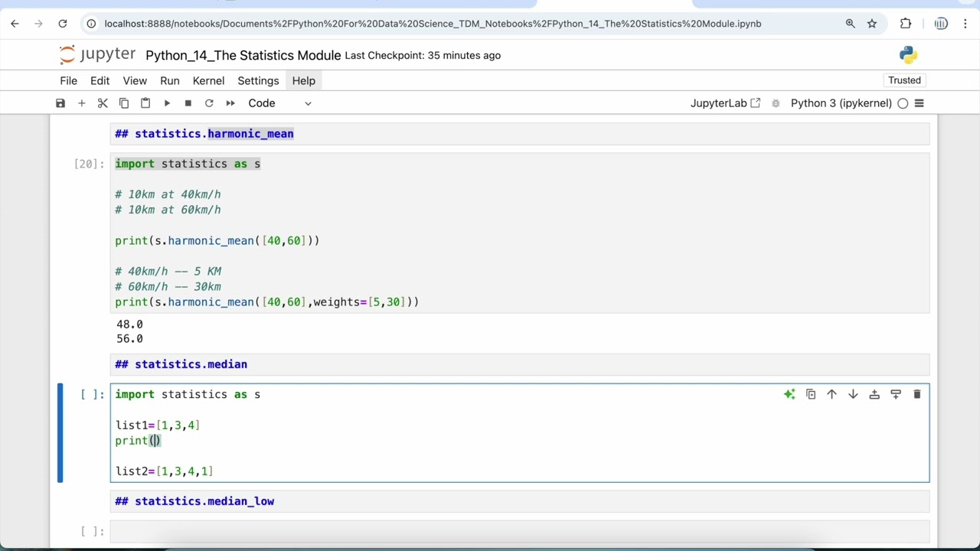
Task: Move the active cell down
Action: tap(853, 394)
